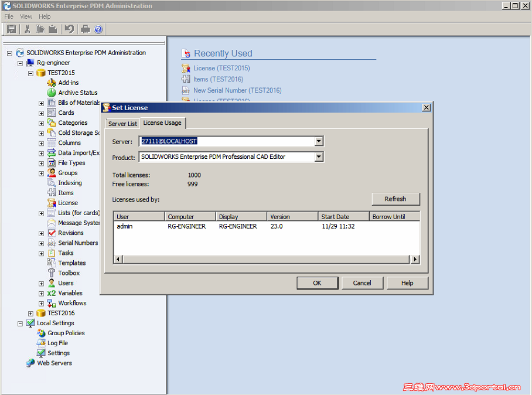Click the Start Date column header
The height and width of the screenshot is (395, 532).
(343, 216)
